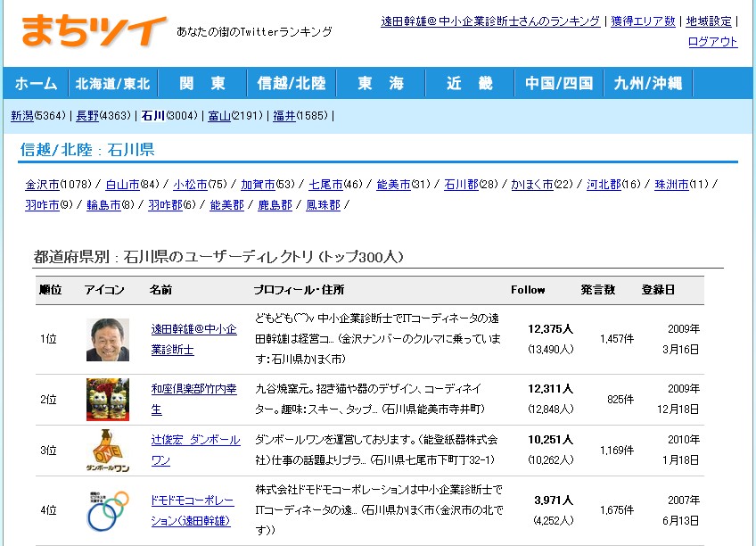Open the 金沢市 city link
Viewport: 756px width, 546px height.
(43, 185)
